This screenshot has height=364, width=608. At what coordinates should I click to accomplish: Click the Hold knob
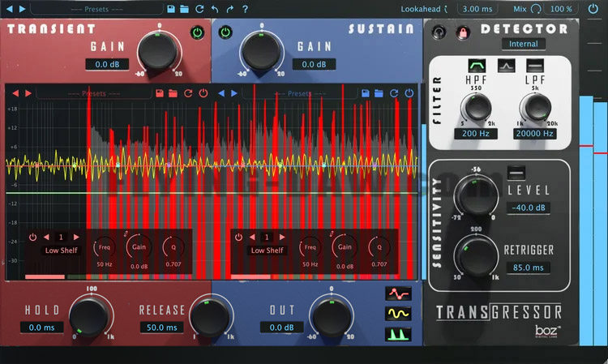coord(90,315)
